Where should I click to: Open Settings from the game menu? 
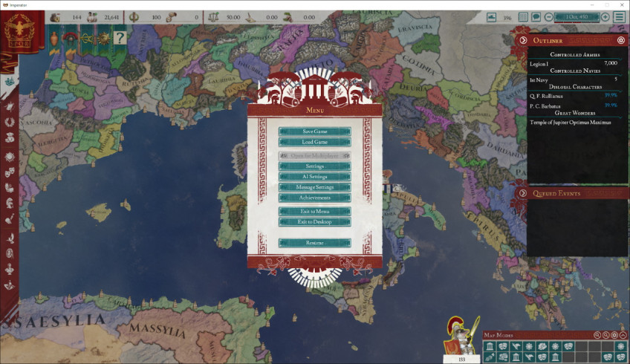[314, 166]
